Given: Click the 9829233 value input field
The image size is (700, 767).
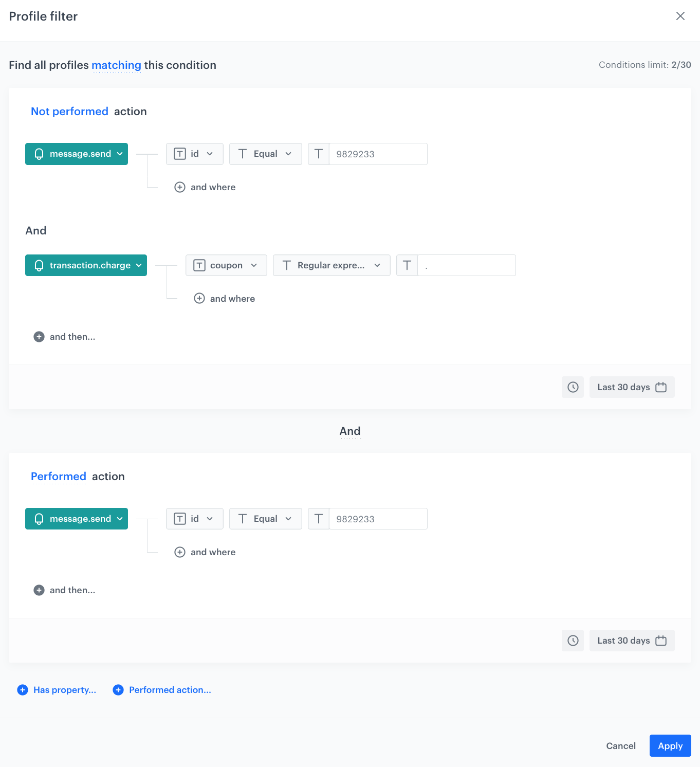Looking at the screenshot, I should (378, 154).
